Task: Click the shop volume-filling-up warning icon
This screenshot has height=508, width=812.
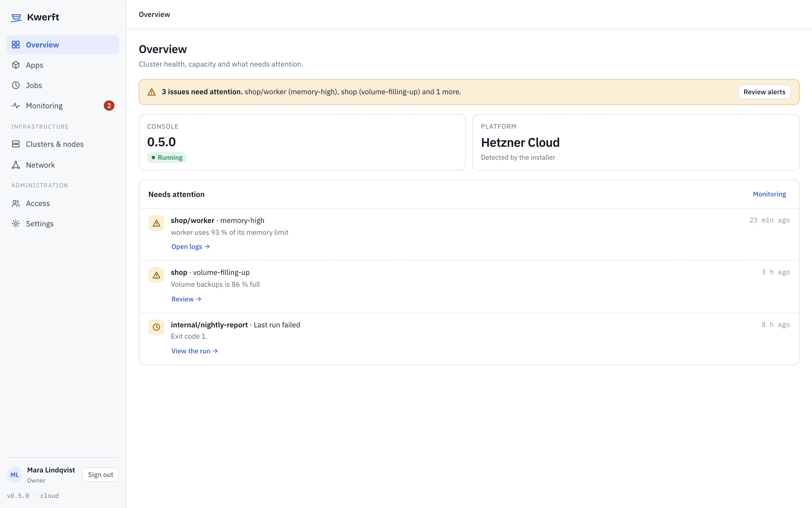Action: (x=156, y=275)
